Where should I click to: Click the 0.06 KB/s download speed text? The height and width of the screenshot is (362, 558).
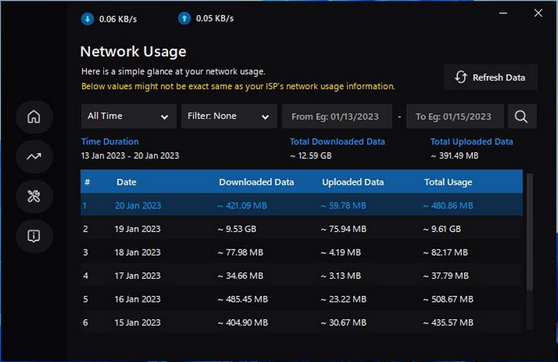pyautogui.click(x=118, y=19)
